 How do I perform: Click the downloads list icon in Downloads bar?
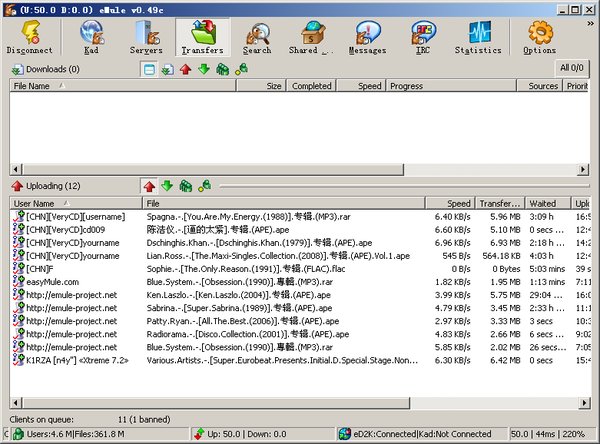click(167, 70)
